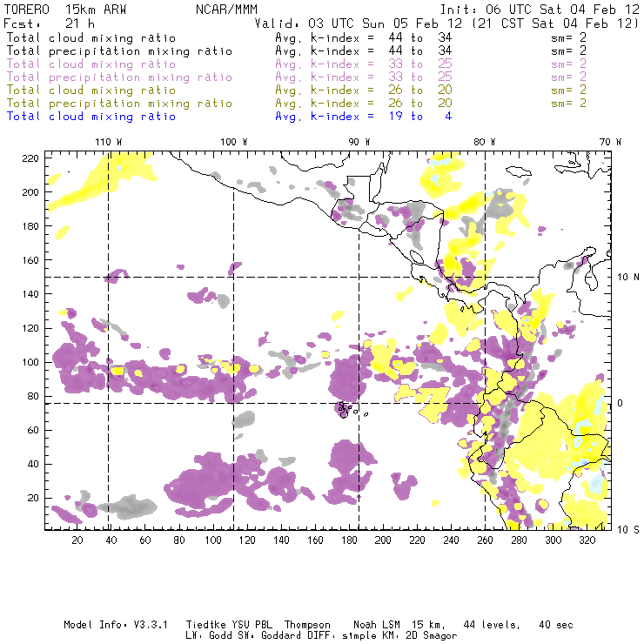Click the '100 W' longitude label
This screenshot has height=644, width=644.
234,142
